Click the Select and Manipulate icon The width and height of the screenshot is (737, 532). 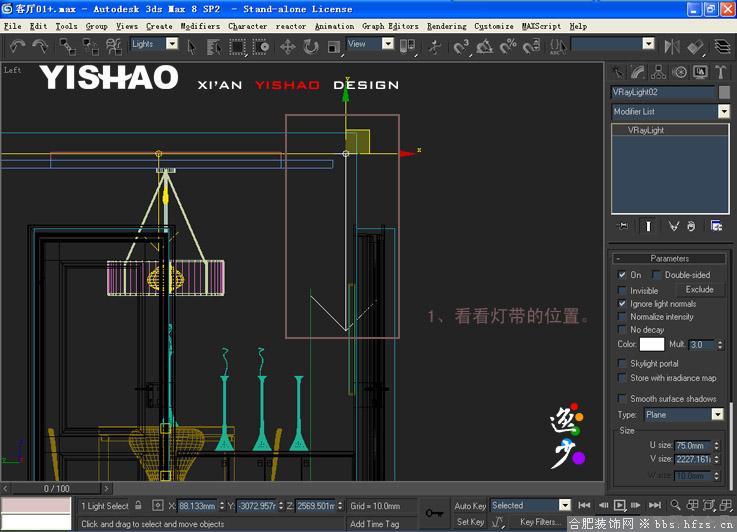click(x=435, y=47)
